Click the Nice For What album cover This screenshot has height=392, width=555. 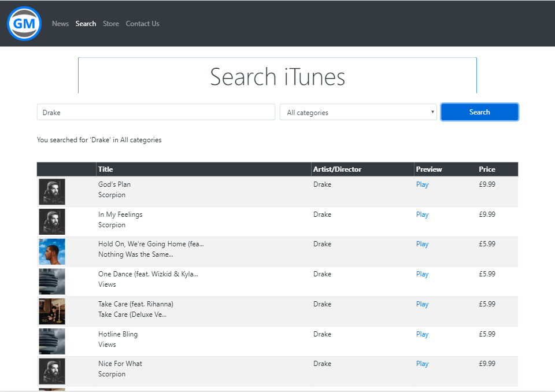[x=52, y=371]
